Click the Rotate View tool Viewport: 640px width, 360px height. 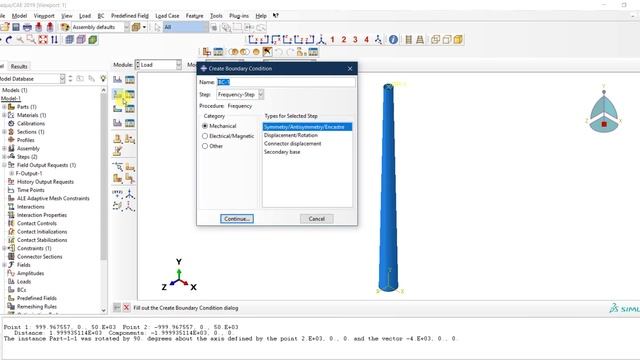(x=9, y=40)
